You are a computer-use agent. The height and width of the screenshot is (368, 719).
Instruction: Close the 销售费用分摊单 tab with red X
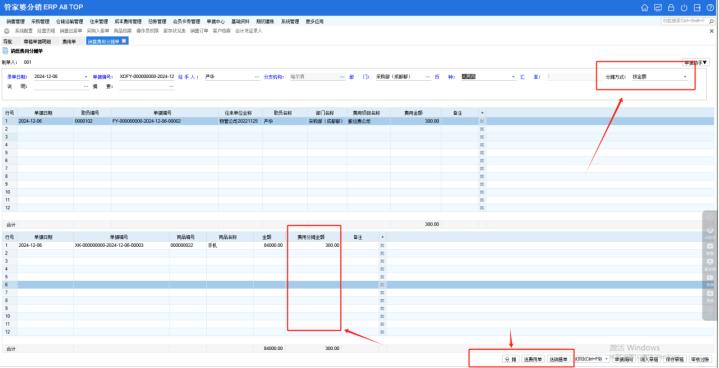click(124, 41)
